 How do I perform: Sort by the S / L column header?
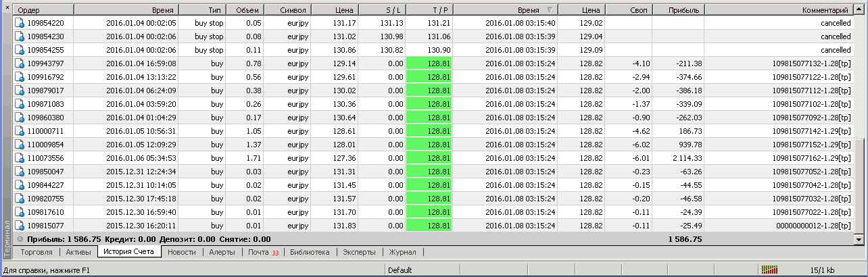[x=383, y=10]
